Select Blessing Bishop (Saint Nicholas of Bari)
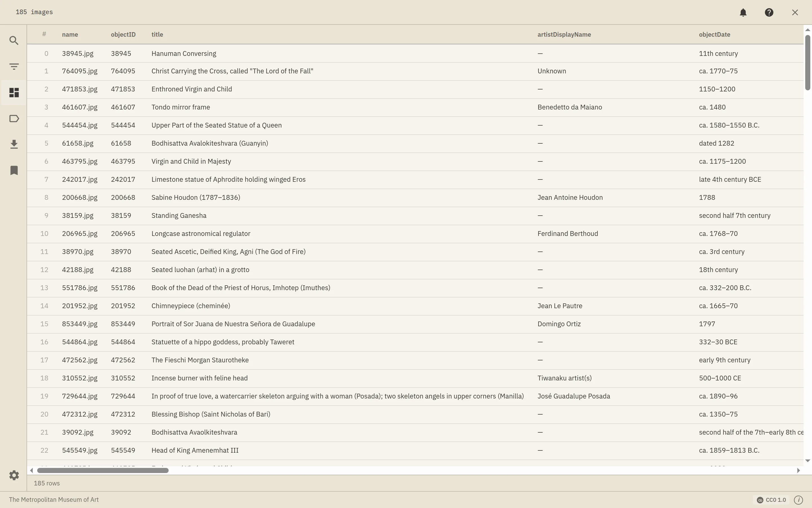The image size is (812, 508). point(211,414)
